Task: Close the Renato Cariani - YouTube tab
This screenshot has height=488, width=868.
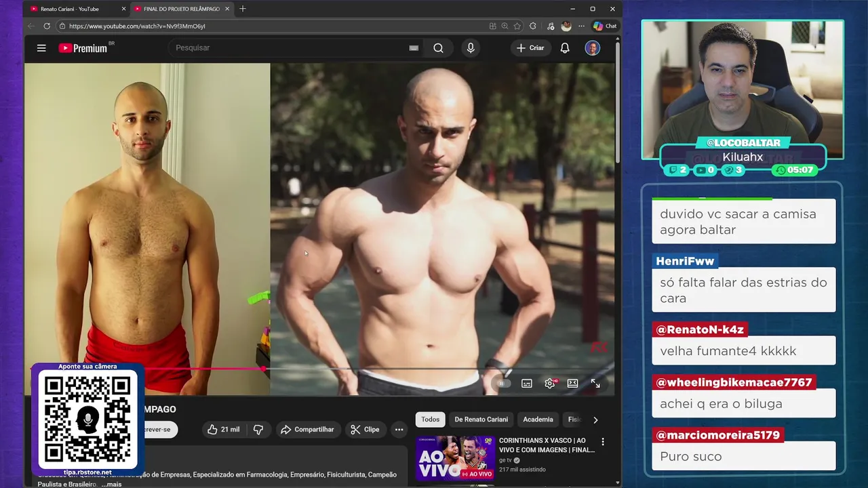Action: 123,9
